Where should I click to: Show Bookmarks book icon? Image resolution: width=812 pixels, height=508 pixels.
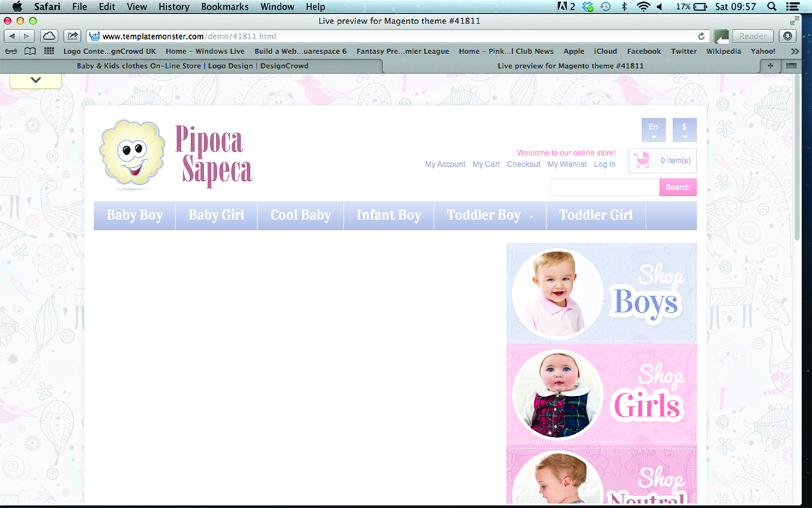point(30,52)
